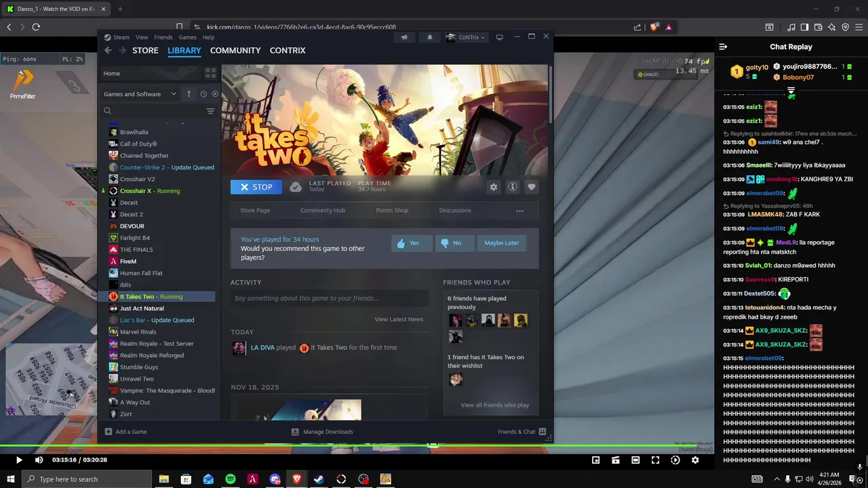Play the Kick VOD
The height and width of the screenshot is (488, 868).
click(x=19, y=460)
